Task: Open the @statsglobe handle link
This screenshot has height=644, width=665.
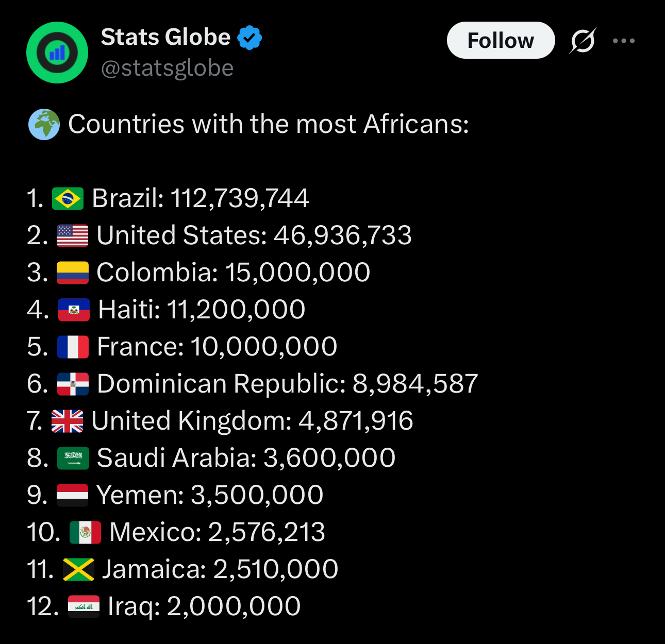Action: [167, 68]
